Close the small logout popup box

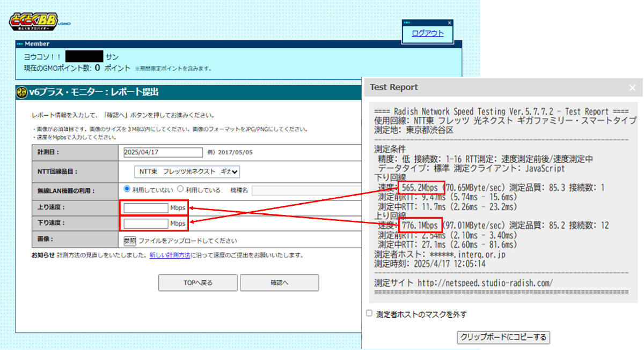coord(450,23)
